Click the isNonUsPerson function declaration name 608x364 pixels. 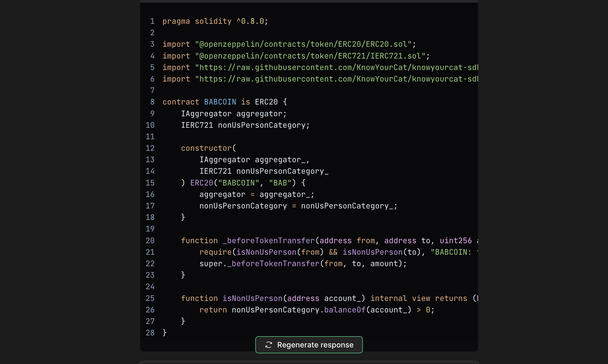[x=252, y=298]
